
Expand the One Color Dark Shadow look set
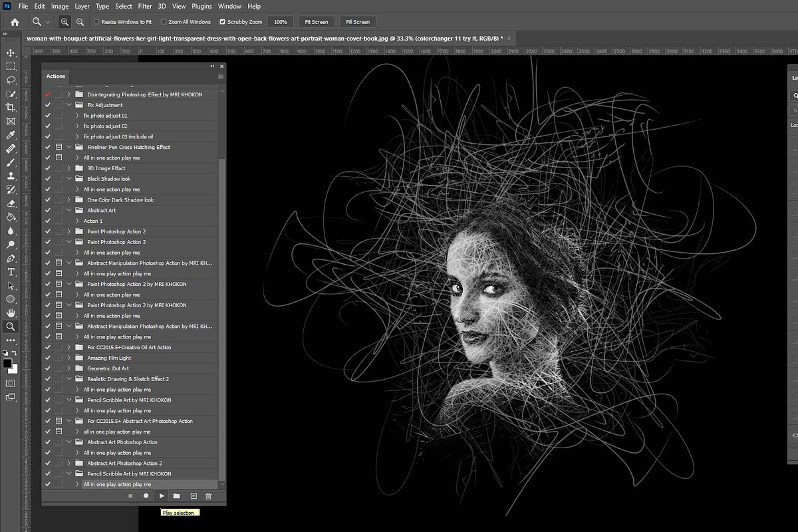pos(68,199)
